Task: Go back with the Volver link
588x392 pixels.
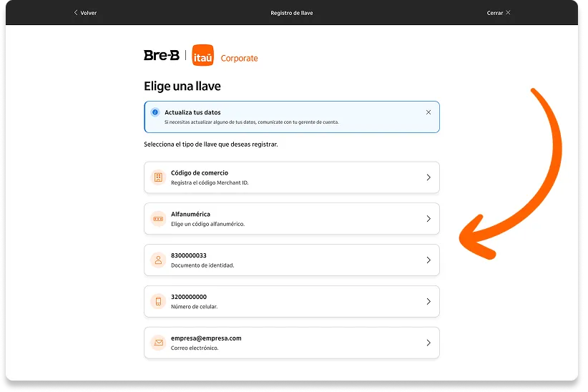Action: [x=85, y=13]
